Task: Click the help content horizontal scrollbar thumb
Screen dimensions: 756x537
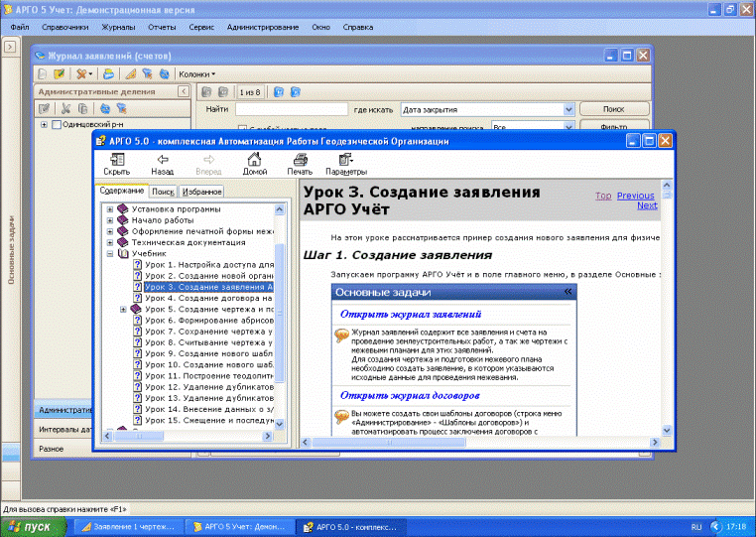Action: point(389,442)
